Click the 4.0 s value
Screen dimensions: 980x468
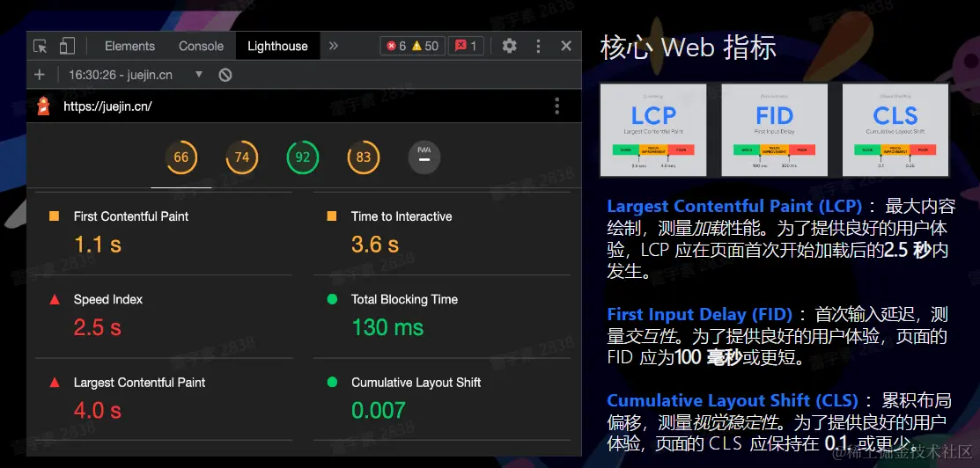click(x=98, y=411)
